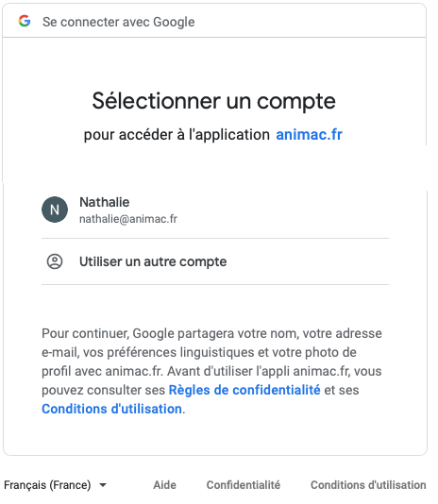Click Nathalie's round N avatar

55,210
